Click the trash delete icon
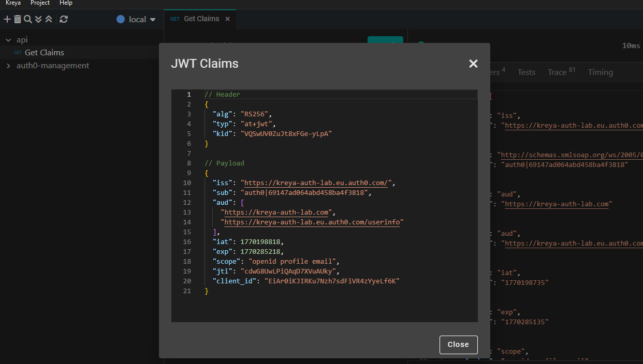 [x=18, y=19]
